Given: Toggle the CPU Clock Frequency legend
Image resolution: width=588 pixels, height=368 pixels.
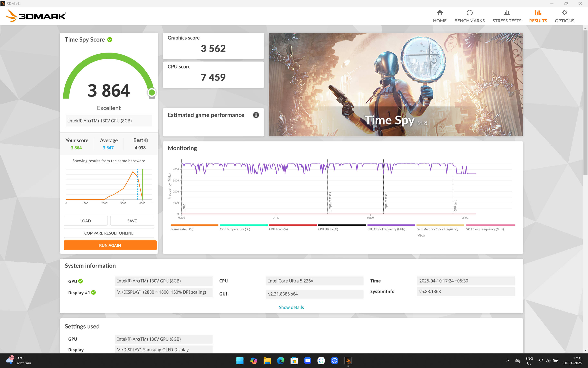Looking at the screenshot, I should 391,228.
